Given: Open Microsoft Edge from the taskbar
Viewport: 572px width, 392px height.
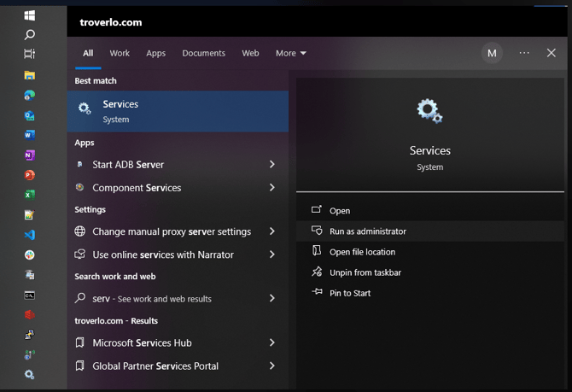Looking at the screenshot, I should [x=30, y=96].
